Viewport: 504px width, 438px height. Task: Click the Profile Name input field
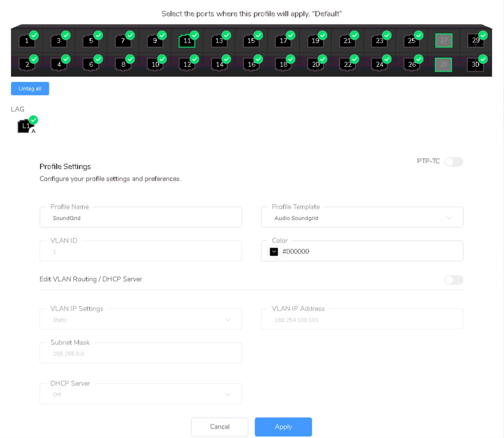tap(141, 218)
